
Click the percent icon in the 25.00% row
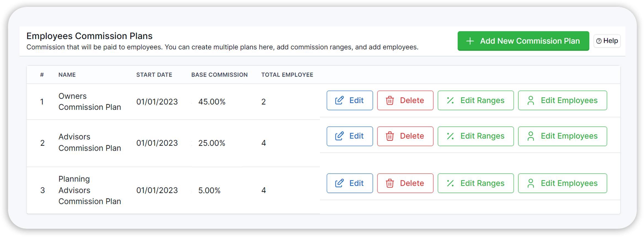click(450, 136)
